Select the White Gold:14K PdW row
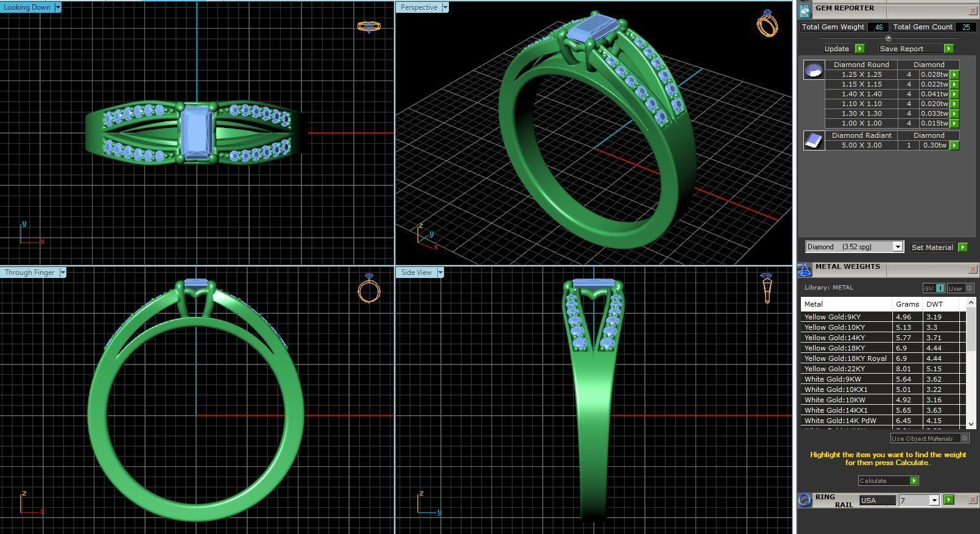980x534 pixels. point(883,421)
